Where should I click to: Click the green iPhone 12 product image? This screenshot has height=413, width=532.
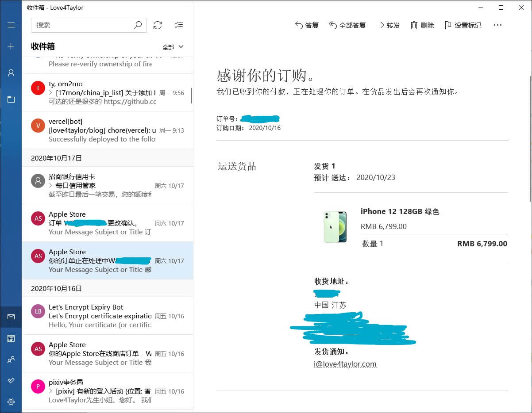tap(335, 227)
